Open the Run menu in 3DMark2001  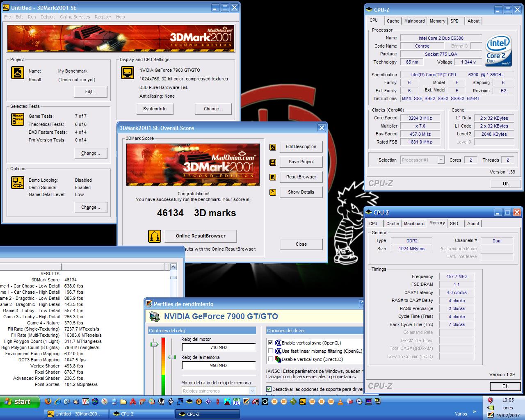click(x=32, y=17)
